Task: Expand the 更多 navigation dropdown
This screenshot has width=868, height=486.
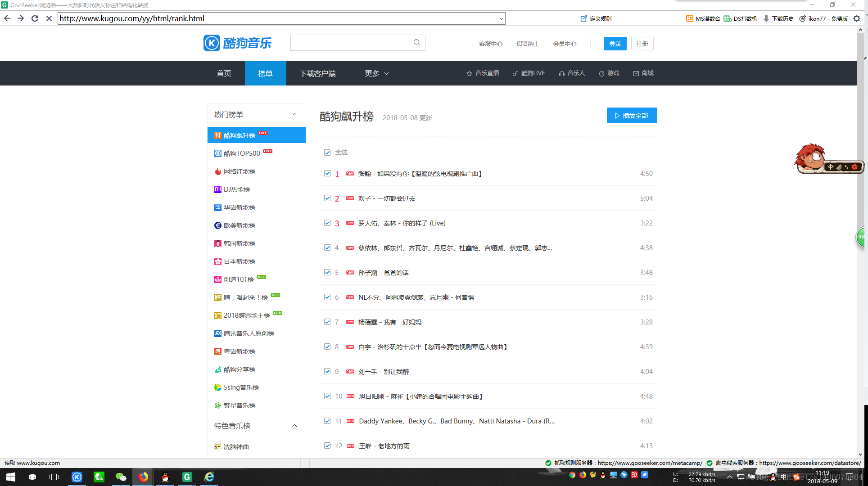Action: (x=377, y=73)
